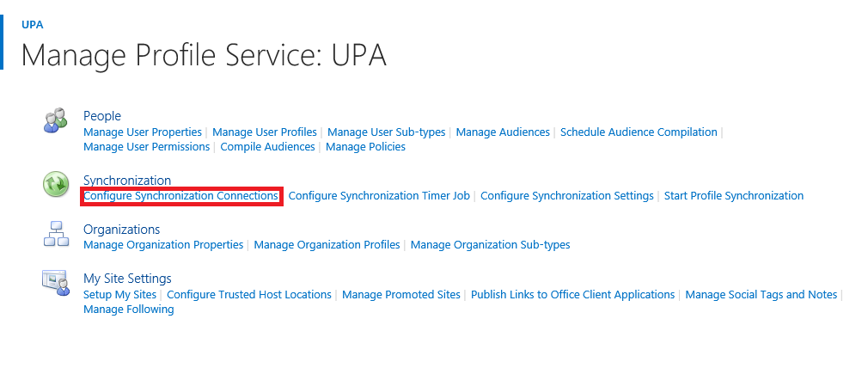Screen dimensions: 868x368
Task: Click the green Synchronization arrows icon
Action: click(55, 184)
